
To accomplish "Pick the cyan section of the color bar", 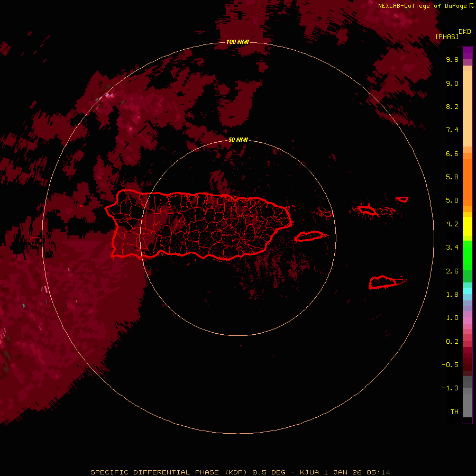I will [x=467, y=291].
